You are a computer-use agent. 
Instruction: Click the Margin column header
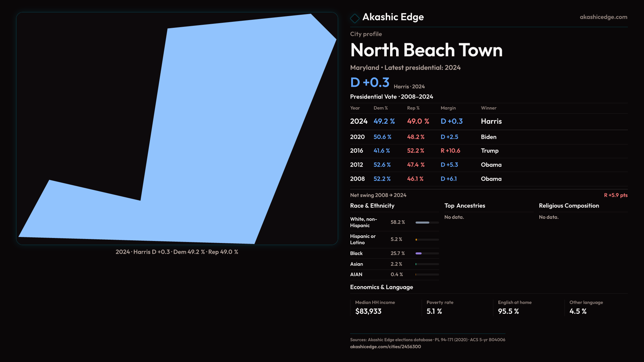point(448,108)
